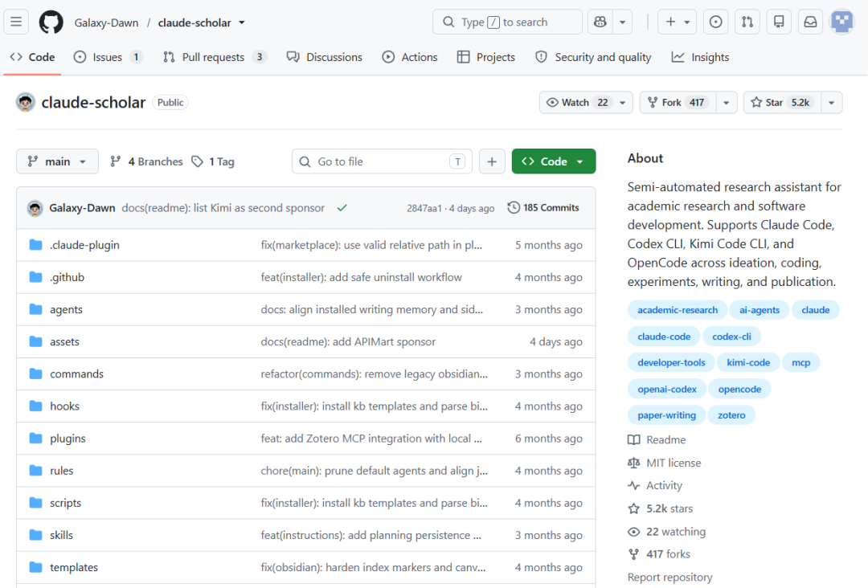Open the Pull requests tab
The height and width of the screenshot is (588, 868).
(215, 57)
